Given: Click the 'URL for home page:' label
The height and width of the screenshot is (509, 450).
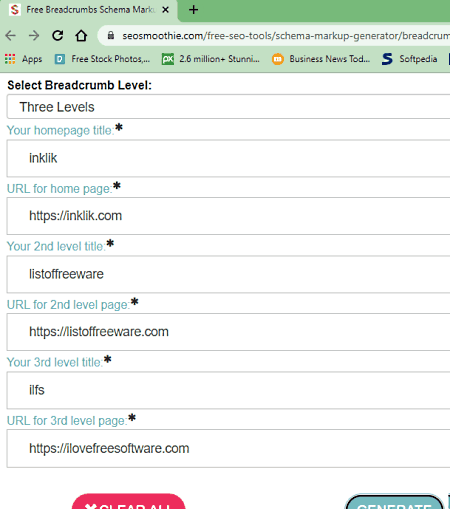Looking at the screenshot, I should [60, 189].
